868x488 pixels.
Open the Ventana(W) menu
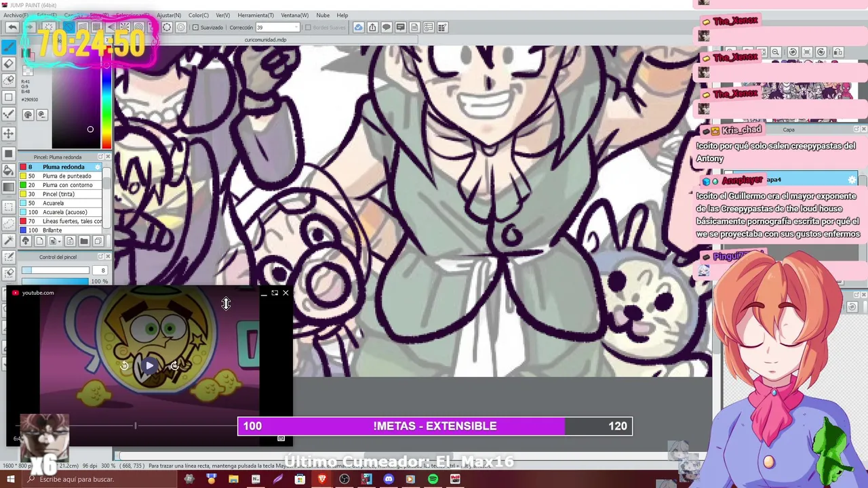tap(294, 15)
